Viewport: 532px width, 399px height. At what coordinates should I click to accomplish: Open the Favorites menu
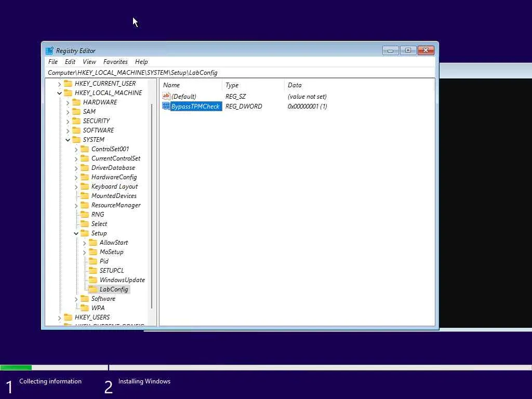pyautogui.click(x=115, y=62)
